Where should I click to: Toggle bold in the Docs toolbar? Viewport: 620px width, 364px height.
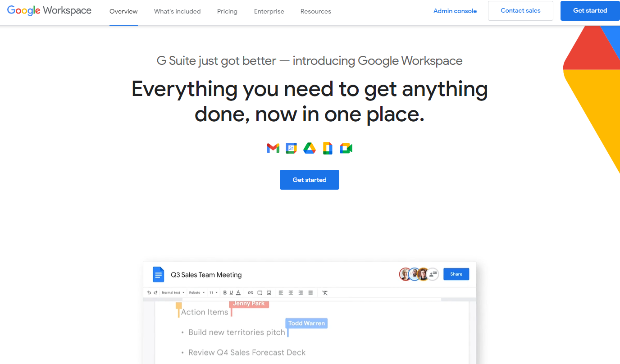point(225,293)
